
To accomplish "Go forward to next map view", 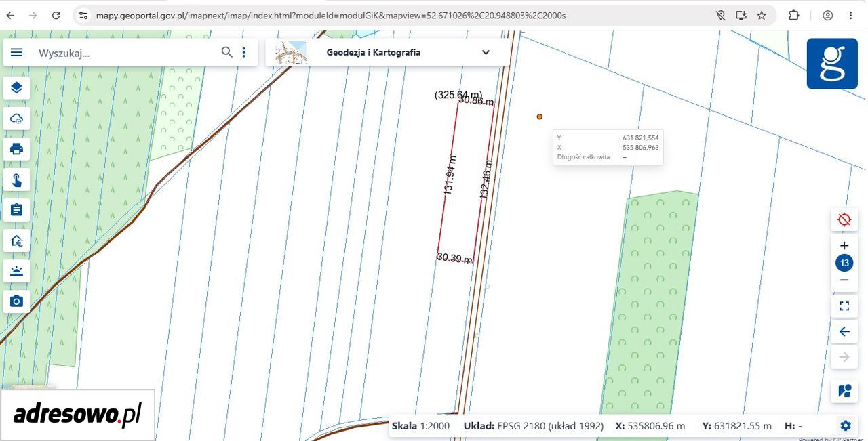I will click(x=844, y=357).
